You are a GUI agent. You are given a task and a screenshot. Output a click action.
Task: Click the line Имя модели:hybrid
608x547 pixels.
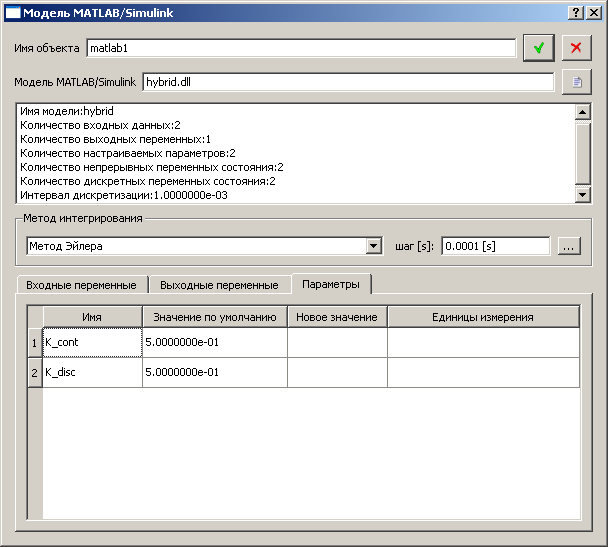click(67, 111)
